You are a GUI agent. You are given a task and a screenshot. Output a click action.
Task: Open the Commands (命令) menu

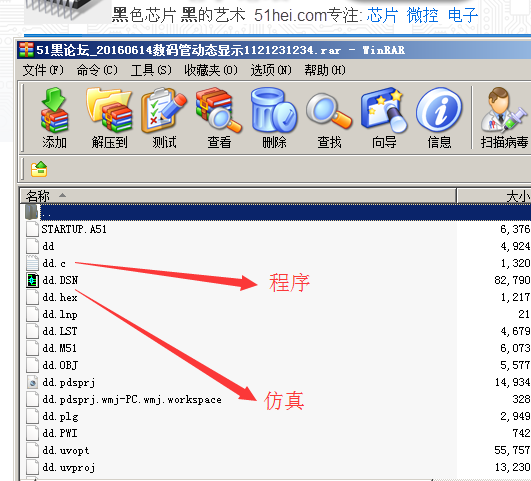pos(97,70)
